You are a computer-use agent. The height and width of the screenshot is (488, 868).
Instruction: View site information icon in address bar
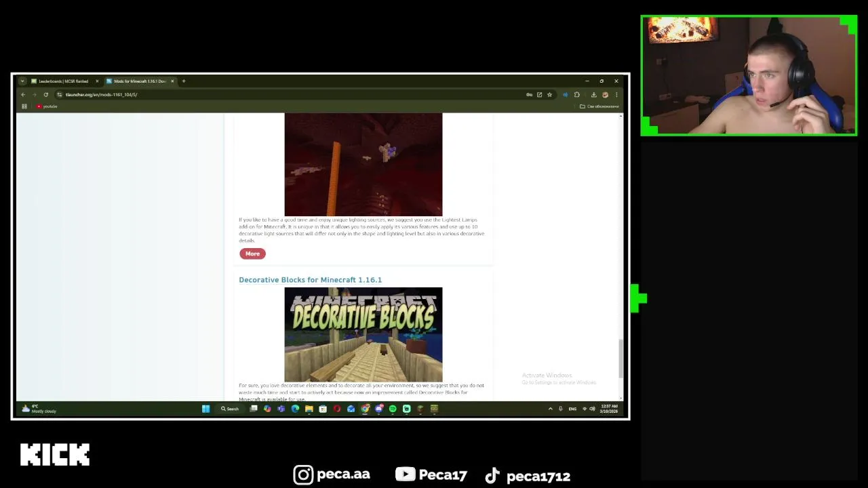coord(60,95)
